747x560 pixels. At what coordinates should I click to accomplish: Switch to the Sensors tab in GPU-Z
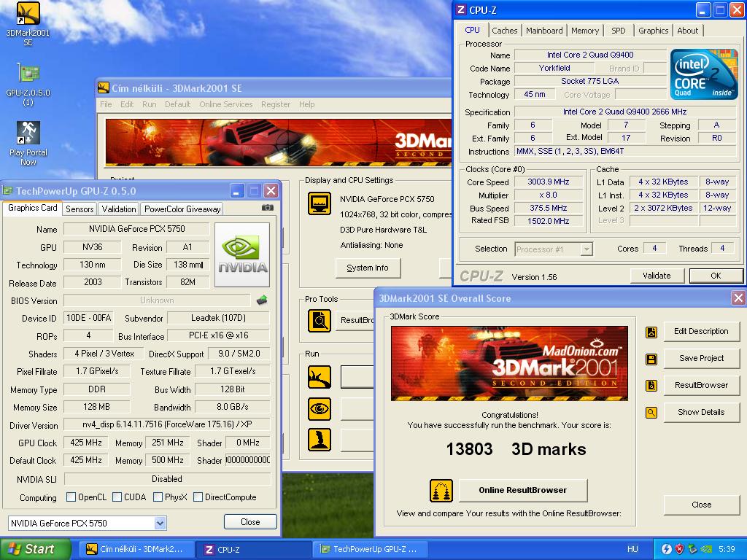[x=80, y=209]
